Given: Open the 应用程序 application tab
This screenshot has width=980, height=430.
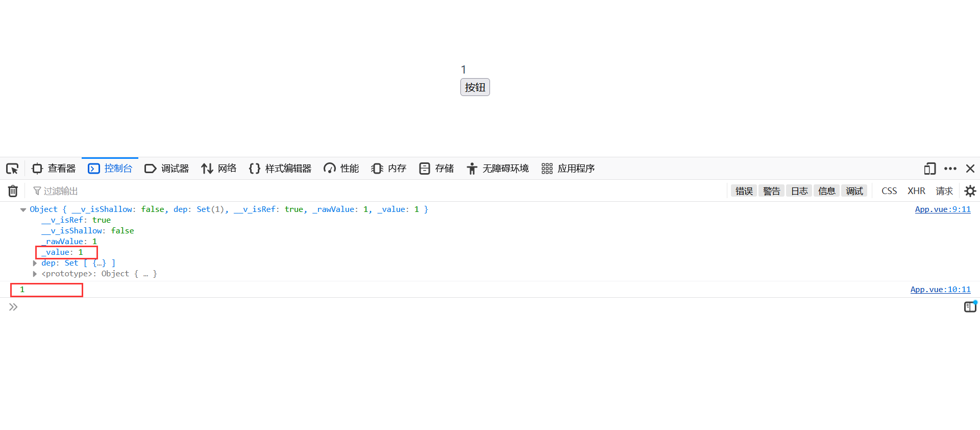Looking at the screenshot, I should (x=568, y=169).
